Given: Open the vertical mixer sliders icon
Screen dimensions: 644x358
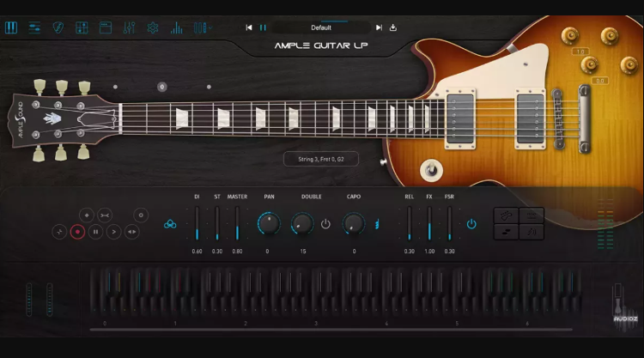Looking at the screenshot, I should pyautogui.click(x=129, y=27).
